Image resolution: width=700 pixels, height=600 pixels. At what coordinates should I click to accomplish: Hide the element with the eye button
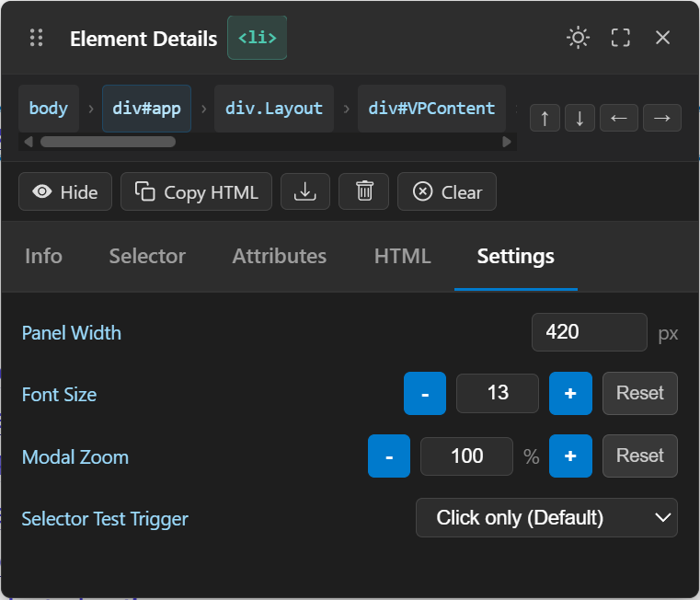65,191
